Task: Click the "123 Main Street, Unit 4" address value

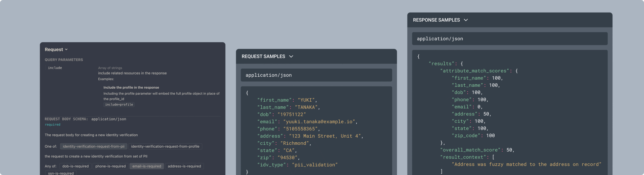Action: (325, 136)
